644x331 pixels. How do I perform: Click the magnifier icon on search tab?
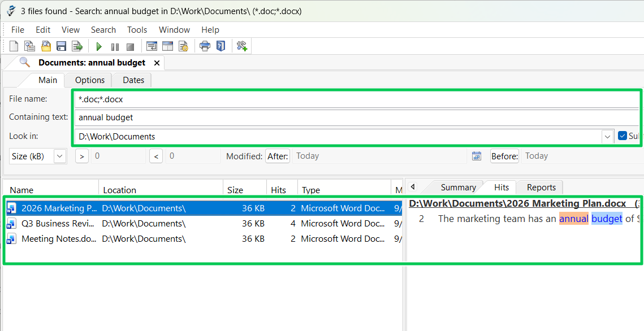click(x=25, y=62)
